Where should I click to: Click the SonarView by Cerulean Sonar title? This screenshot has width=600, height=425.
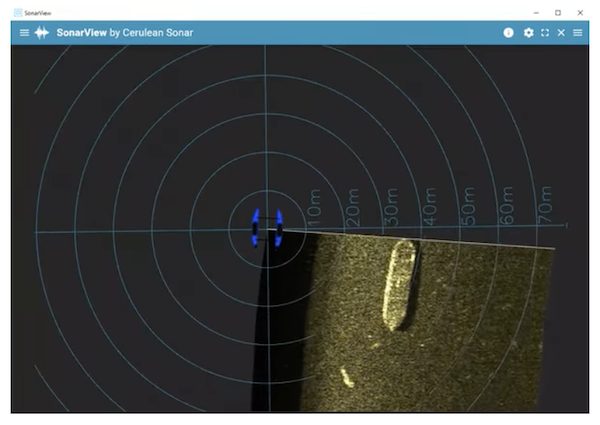pos(124,33)
